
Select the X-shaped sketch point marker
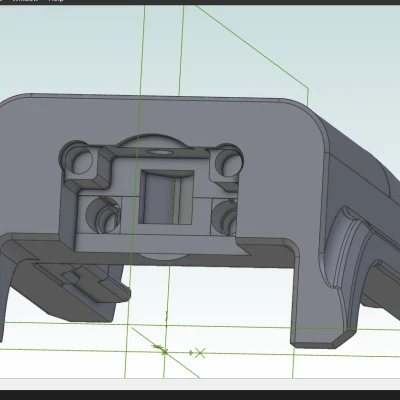200,353
